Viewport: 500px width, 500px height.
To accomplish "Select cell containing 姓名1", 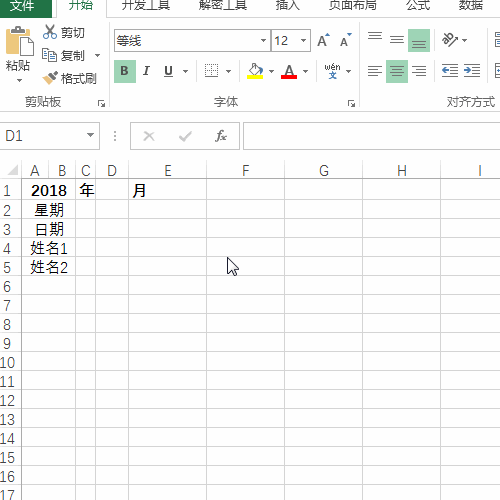I will [x=49, y=248].
